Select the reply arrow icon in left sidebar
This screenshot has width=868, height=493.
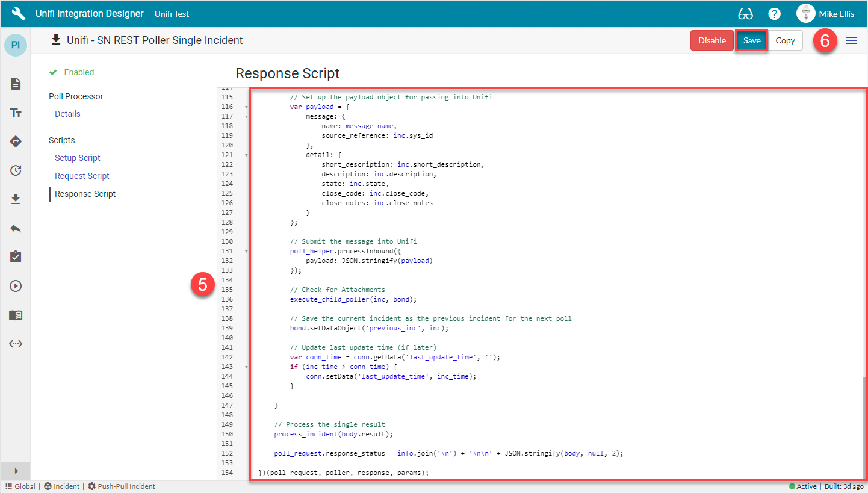(x=15, y=228)
